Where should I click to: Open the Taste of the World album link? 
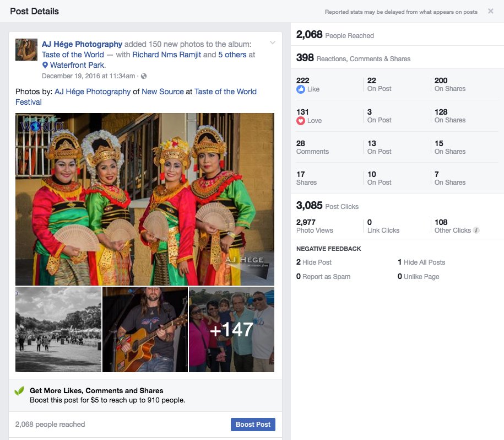click(x=73, y=55)
